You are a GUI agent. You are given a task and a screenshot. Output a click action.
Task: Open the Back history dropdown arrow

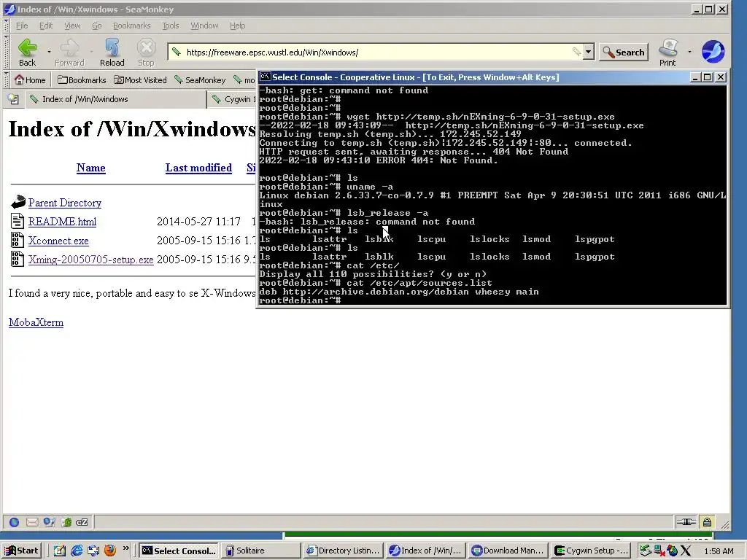pyautogui.click(x=49, y=51)
